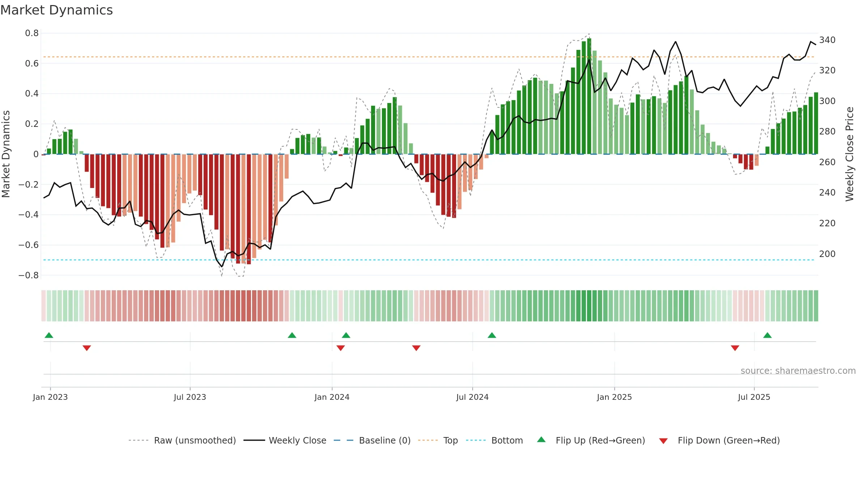Select the green flip-up marker in late January 2024

(346, 335)
